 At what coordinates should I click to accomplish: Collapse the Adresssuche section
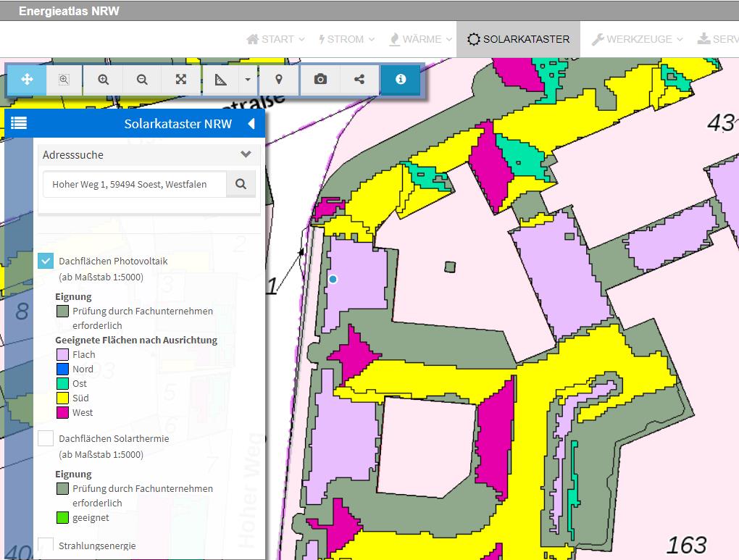[246, 154]
